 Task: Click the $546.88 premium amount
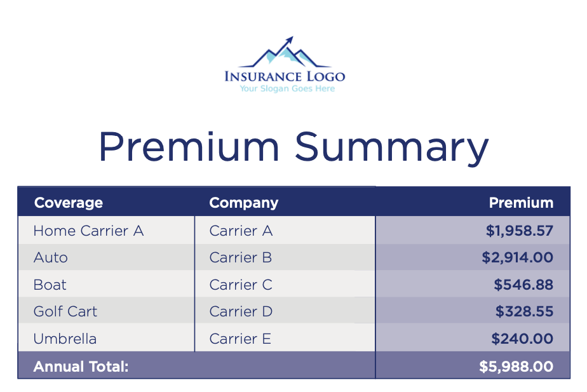(523, 285)
